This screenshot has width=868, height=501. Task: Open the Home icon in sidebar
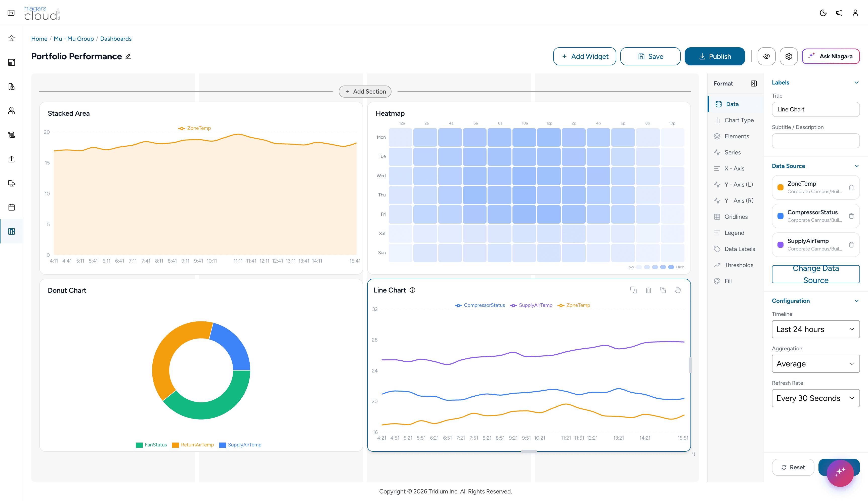click(x=12, y=38)
